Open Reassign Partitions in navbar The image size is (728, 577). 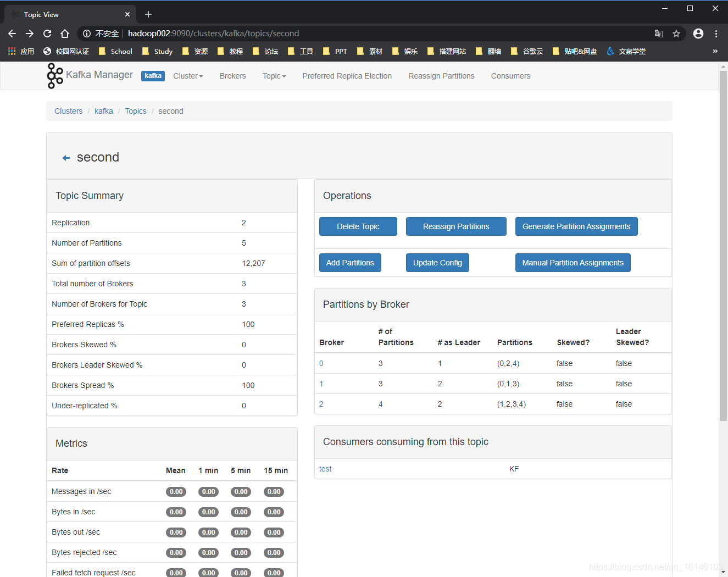click(441, 76)
